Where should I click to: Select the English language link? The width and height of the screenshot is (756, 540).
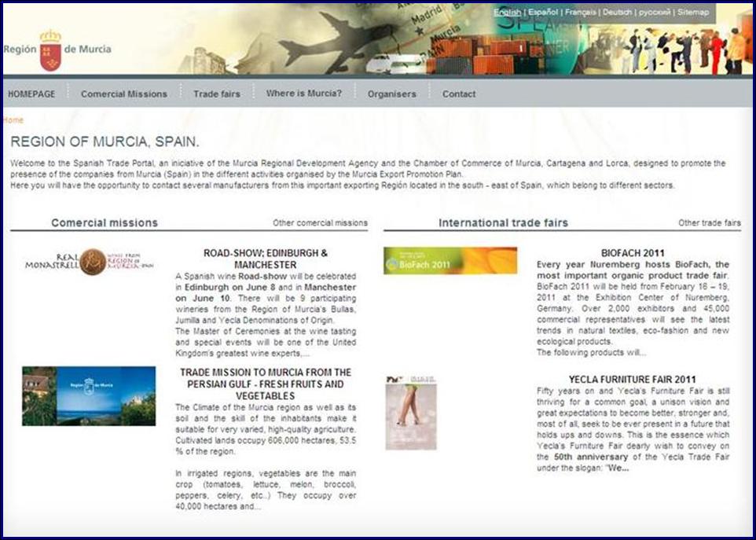click(507, 13)
